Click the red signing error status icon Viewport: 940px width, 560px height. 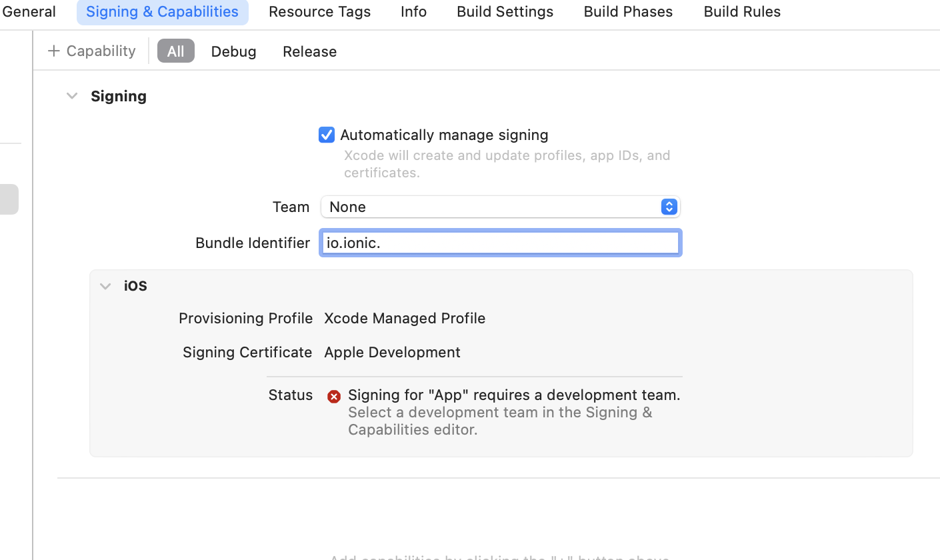[x=334, y=397]
